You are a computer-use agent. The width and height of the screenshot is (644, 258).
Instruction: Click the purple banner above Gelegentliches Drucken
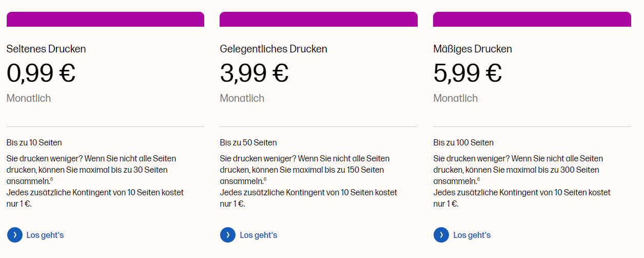[x=319, y=20]
